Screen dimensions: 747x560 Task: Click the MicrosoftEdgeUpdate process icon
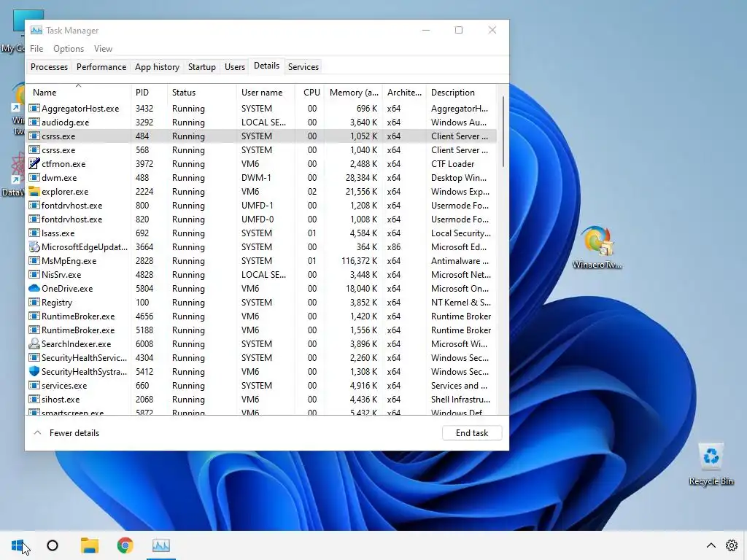click(x=34, y=246)
